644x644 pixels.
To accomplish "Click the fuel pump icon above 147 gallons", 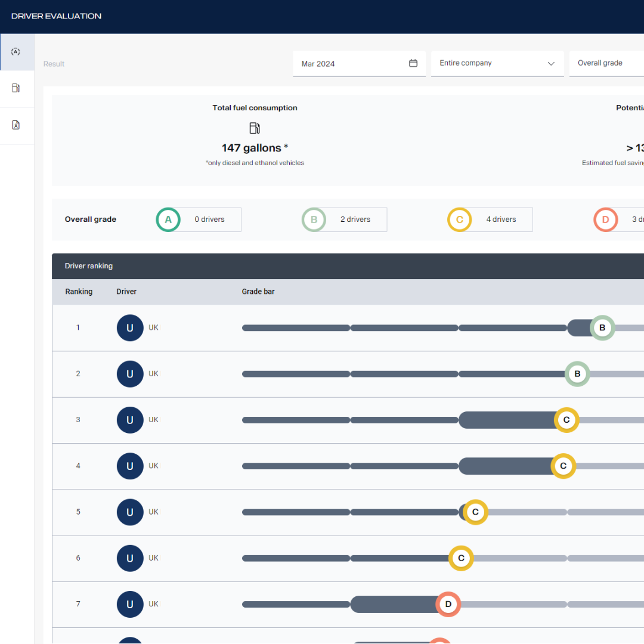I will (x=255, y=128).
